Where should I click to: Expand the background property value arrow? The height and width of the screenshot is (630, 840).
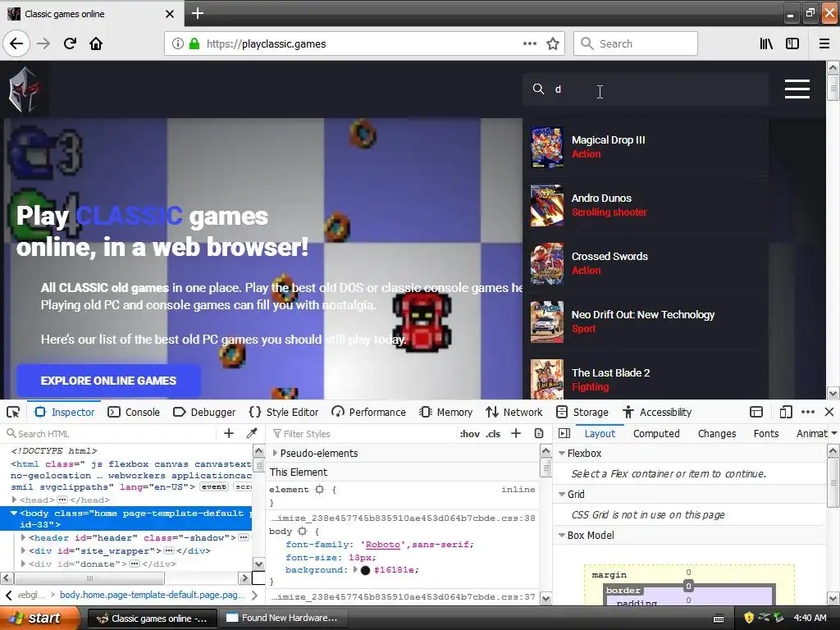[x=354, y=570]
